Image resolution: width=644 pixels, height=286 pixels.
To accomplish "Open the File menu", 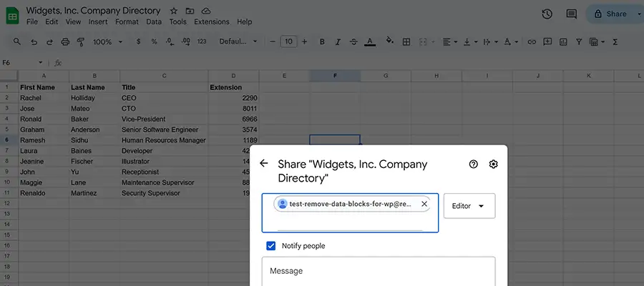I will click(x=32, y=21).
